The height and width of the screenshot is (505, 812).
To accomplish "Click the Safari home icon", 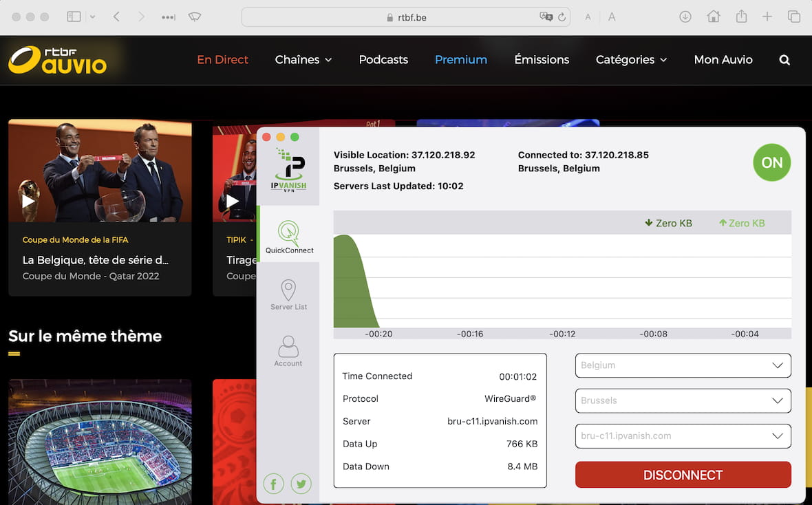I will coord(714,17).
